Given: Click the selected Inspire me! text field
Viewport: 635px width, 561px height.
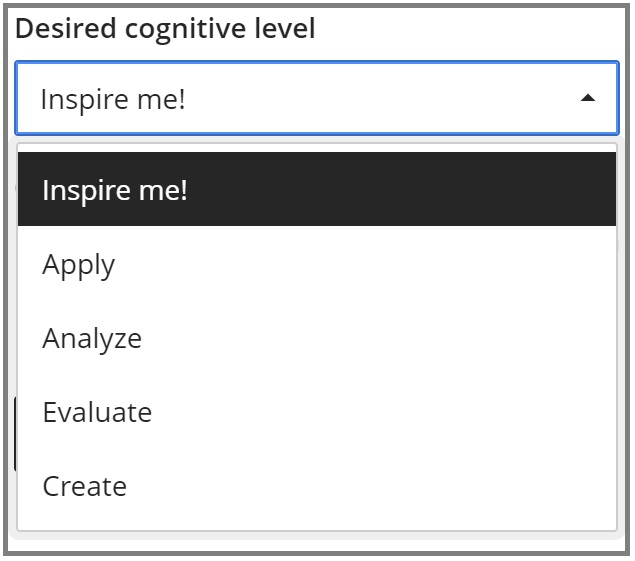Looking at the screenshot, I should tap(113, 100).
